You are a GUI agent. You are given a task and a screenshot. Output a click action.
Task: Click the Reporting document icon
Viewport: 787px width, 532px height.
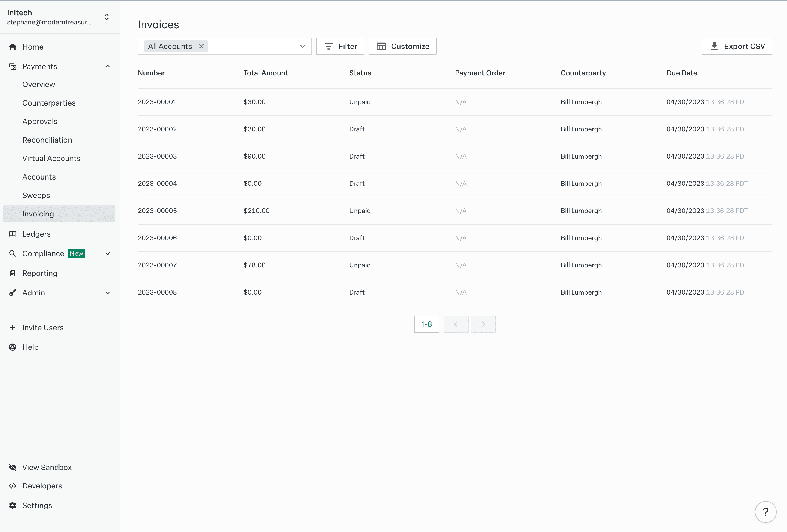pyautogui.click(x=13, y=273)
